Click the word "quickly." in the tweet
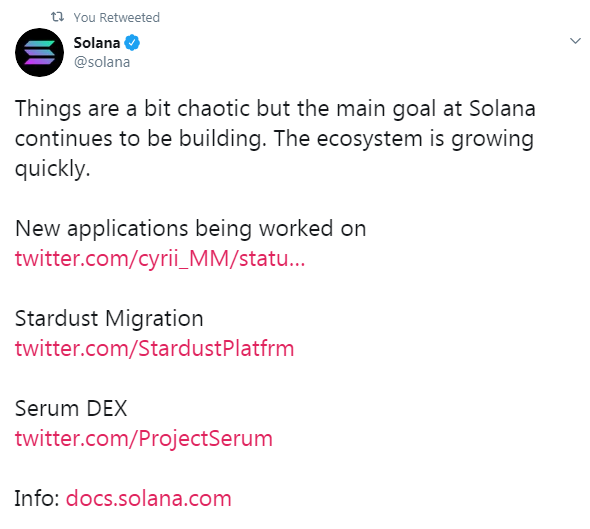This screenshot has height=529, width=590. click(x=53, y=169)
